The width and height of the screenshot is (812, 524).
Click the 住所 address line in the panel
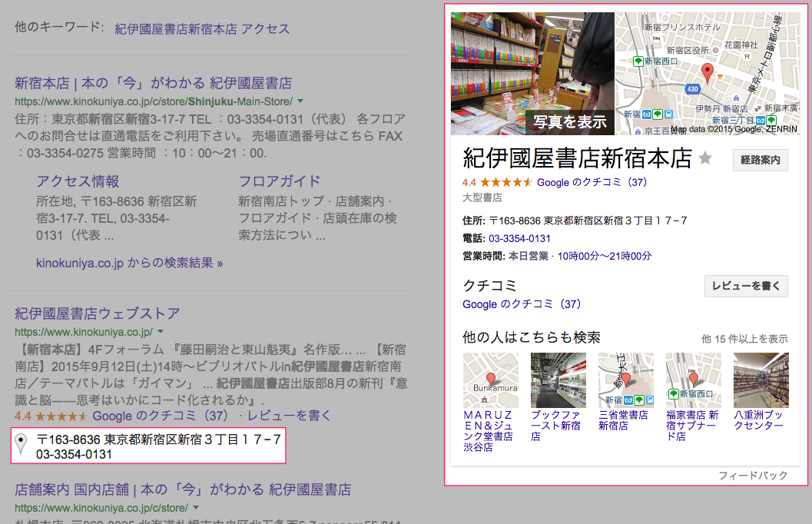[575, 221]
